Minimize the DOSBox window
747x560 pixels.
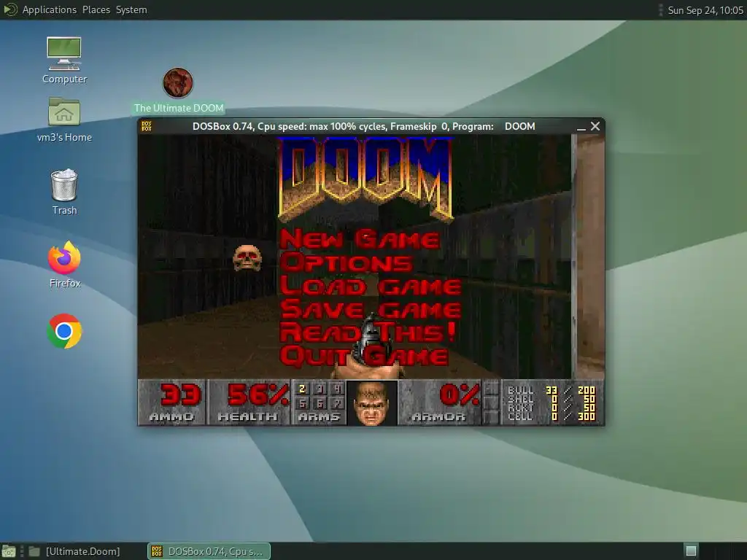(581, 127)
